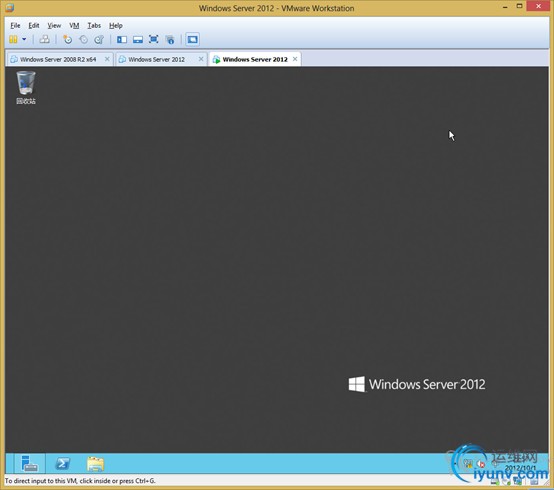
Task: Click the VMware Workstation title bar icon
Action: (10, 7)
